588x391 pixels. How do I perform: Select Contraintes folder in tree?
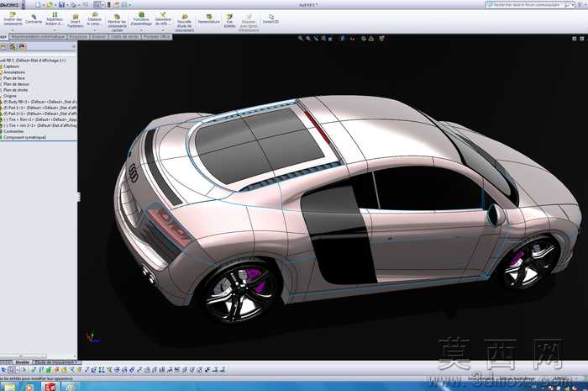[x=13, y=131]
